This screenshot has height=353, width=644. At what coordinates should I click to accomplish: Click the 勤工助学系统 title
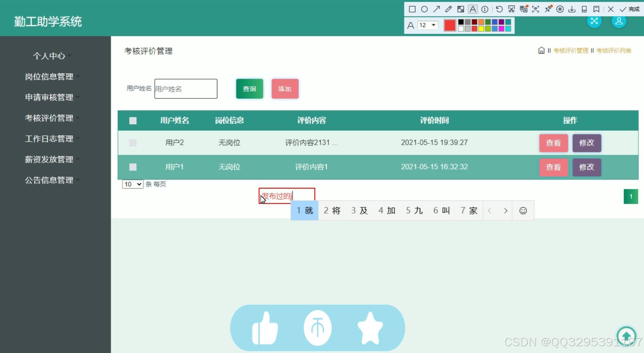coord(48,22)
